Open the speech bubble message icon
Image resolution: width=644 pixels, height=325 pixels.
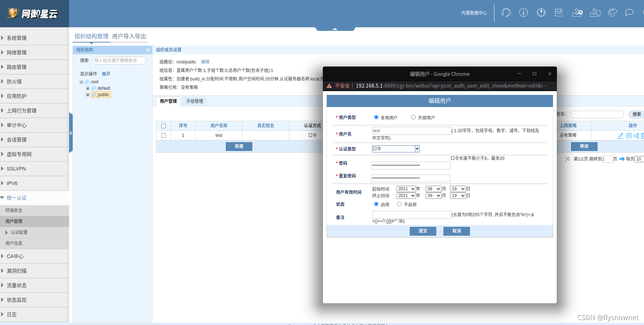629,13
